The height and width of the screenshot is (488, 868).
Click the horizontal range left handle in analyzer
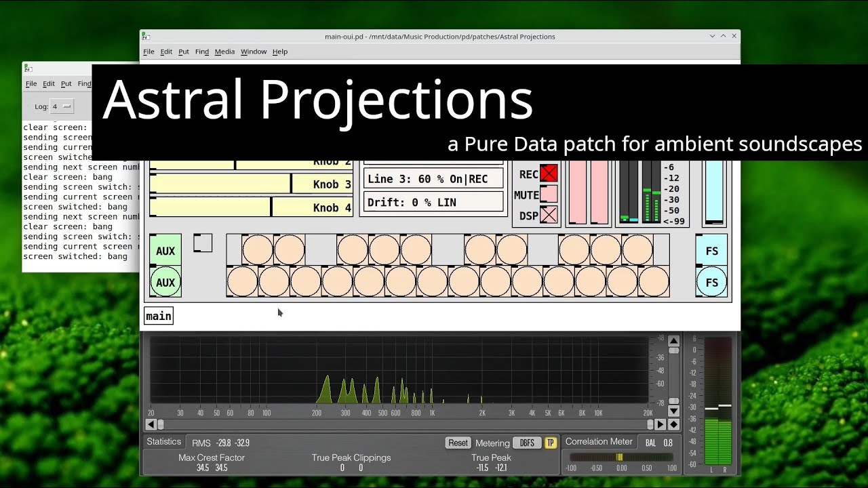pos(161,424)
